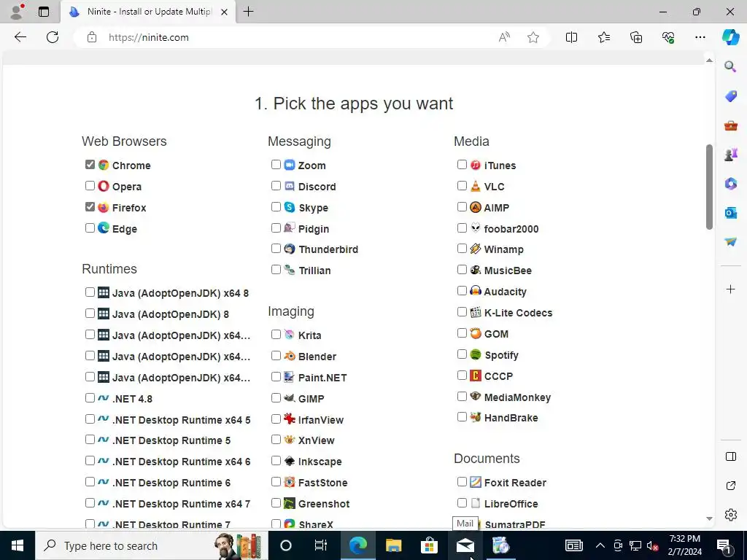This screenshot has width=747, height=560.
Task: Click the Thunderbird app icon
Action: [x=290, y=249]
